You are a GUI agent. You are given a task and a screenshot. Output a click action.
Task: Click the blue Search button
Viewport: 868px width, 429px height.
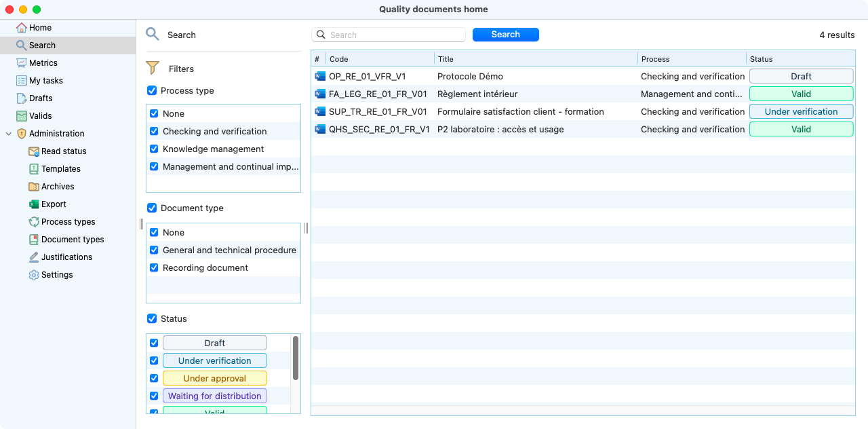click(506, 35)
